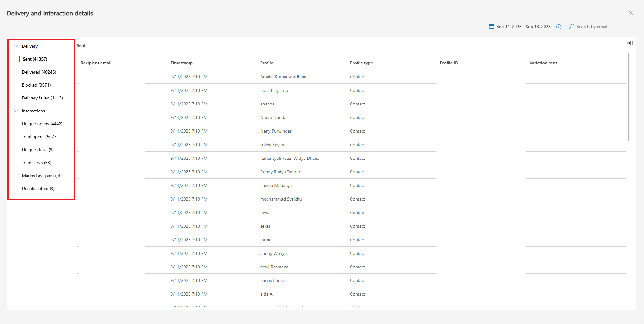The width and height of the screenshot is (644, 324).
Task: Click Contact type in bagas bagas row
Action: tap(358, 280)
